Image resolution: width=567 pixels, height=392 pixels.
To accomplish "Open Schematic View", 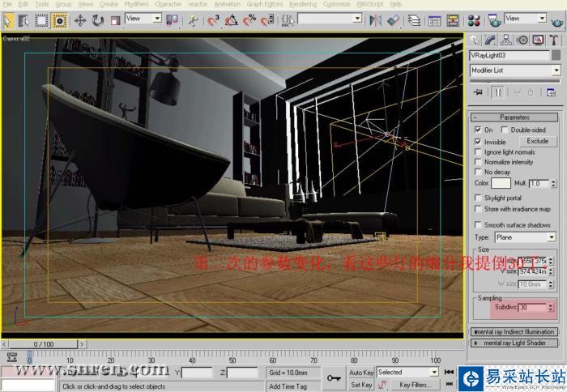I will (x=452, y=20).
